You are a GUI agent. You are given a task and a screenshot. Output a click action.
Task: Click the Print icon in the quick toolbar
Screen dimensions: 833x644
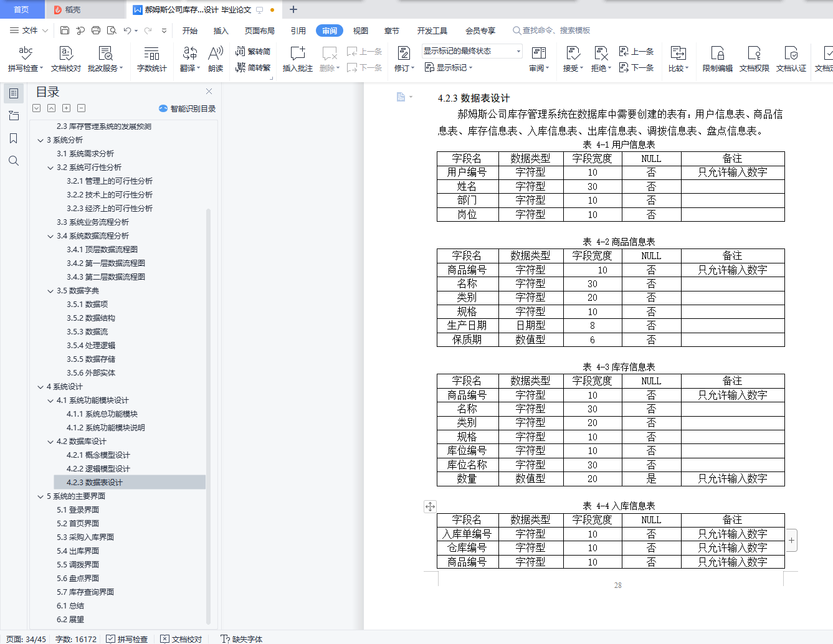[x=96, y=30]
